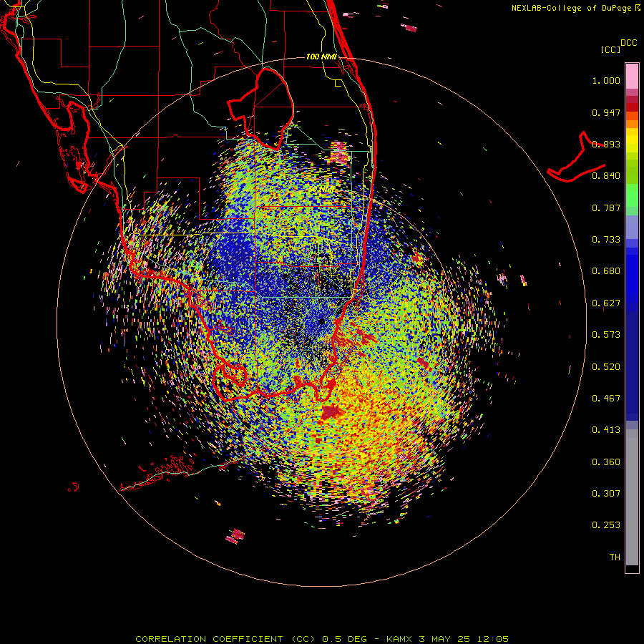The image size is (644, 644).
Task: Click the gray segment of color bar
Action: pos(632,497)
